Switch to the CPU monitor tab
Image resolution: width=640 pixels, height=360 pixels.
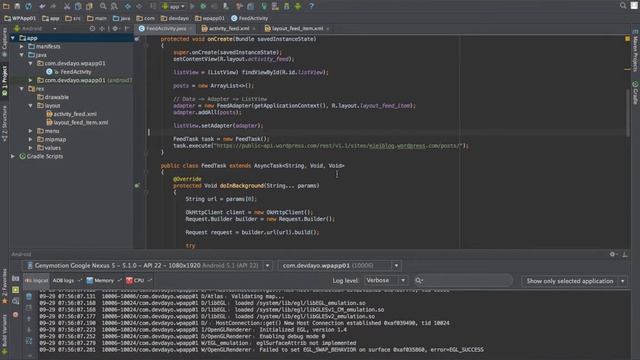click(138, 281)
